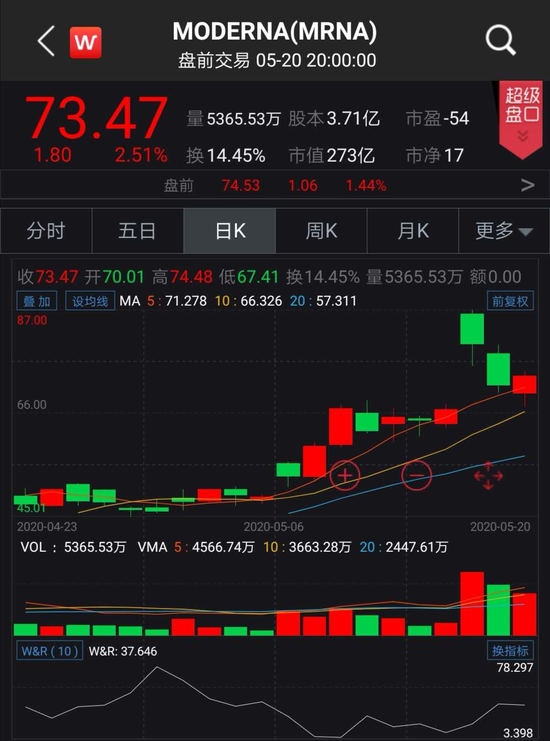
Task: Tap the pre-market price 74.53
Action: tap(241, 185)
